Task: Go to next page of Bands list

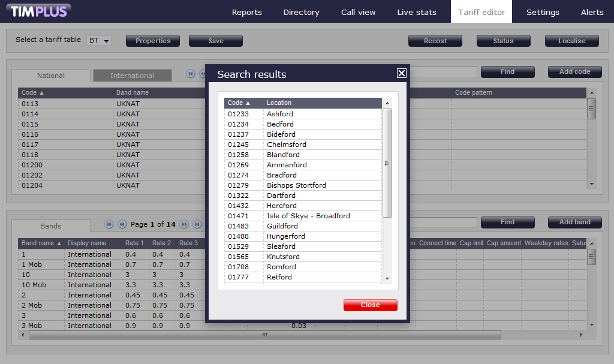Action: point(185,224)
